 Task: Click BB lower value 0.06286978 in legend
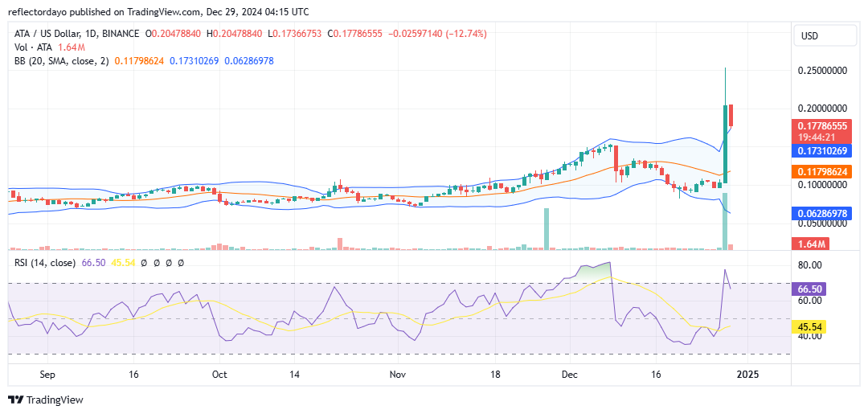coord(248,61)
